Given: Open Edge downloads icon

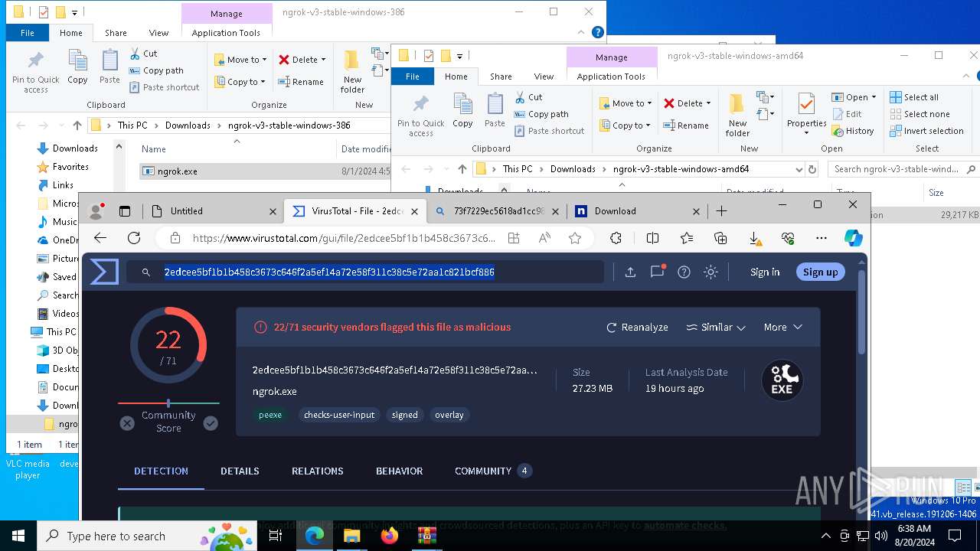Looking at the screenshot, I should 755,238.
